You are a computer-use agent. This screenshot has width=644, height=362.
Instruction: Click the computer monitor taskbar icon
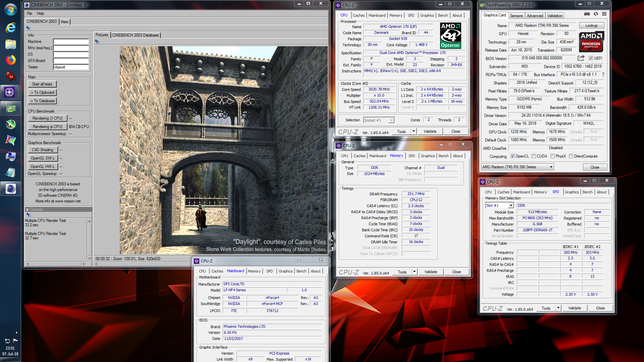10,156
